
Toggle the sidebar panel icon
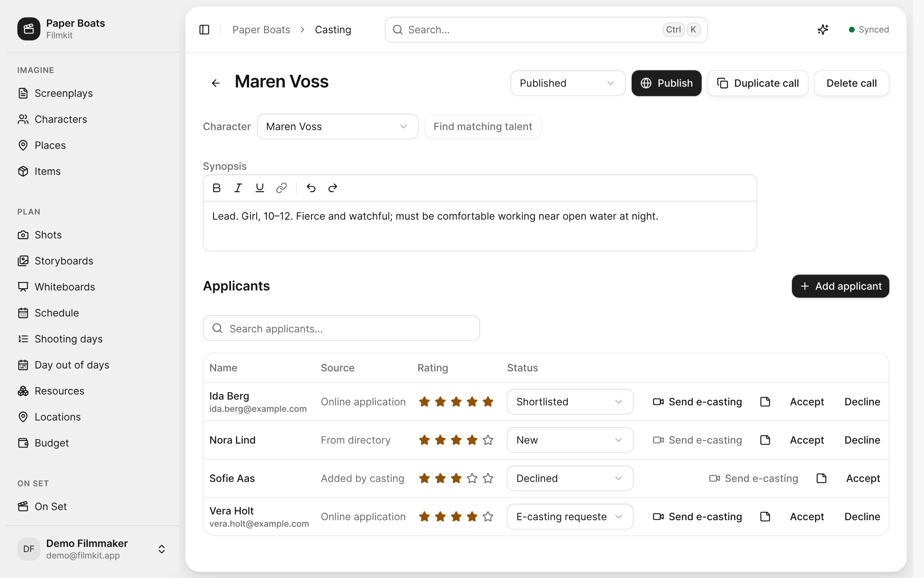coord(204,29)
